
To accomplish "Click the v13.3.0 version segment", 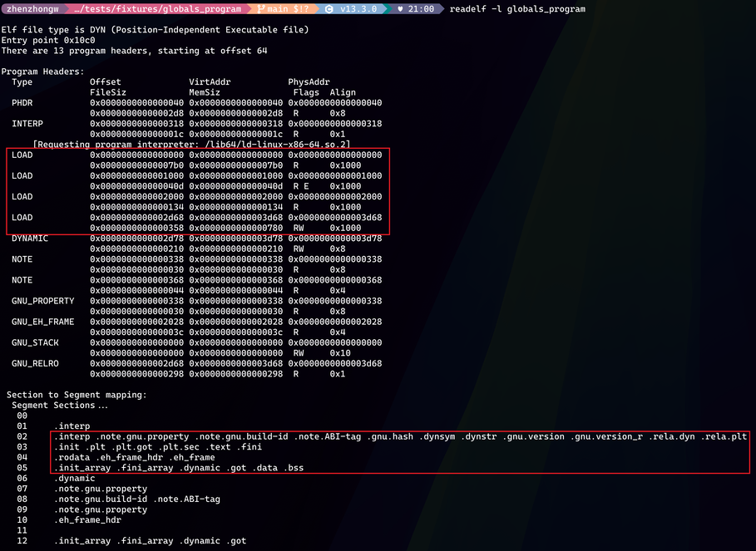I will point(358,9).
